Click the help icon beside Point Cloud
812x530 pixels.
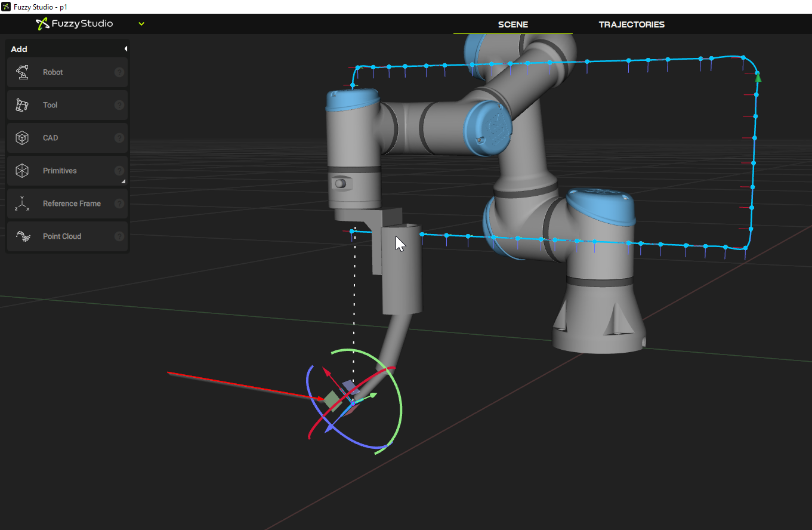pos(119,236)
